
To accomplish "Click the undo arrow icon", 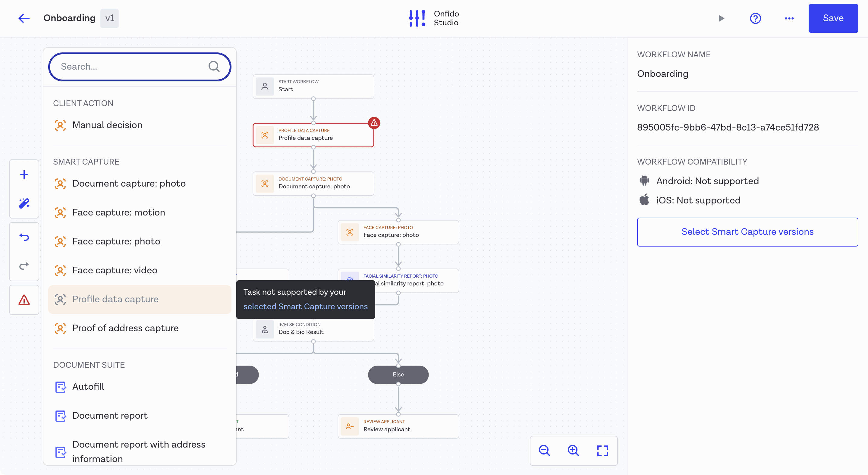I will [x=24, y=237].
